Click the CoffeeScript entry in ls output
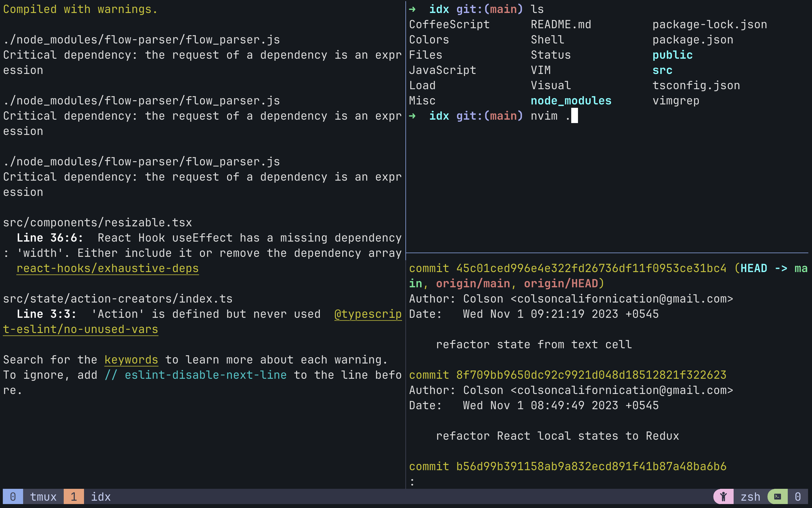Viewport: 812px width, 508px height. (449, 24)
